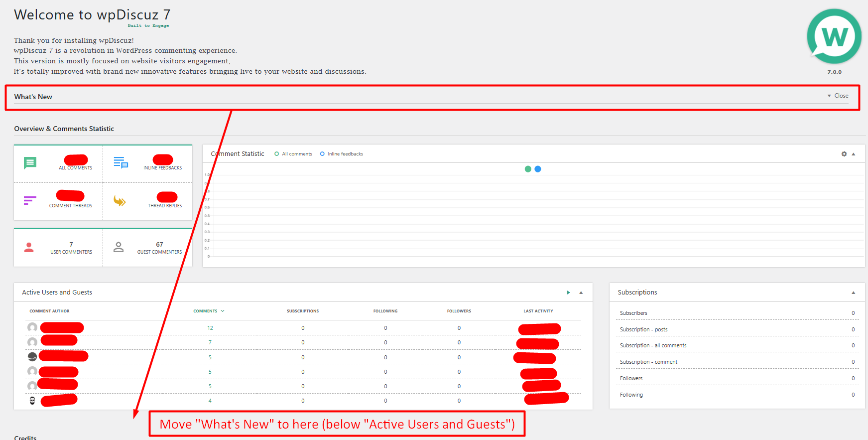The image size is (868, 440).
Task: Click the blue dot on the chart
Action: 538,169
